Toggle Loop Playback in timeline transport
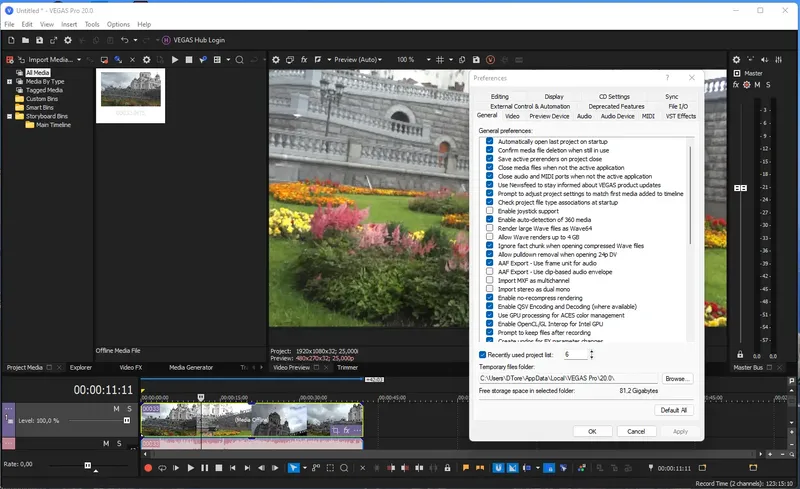Screen dimensions: 800x489 tap(162, 468)
